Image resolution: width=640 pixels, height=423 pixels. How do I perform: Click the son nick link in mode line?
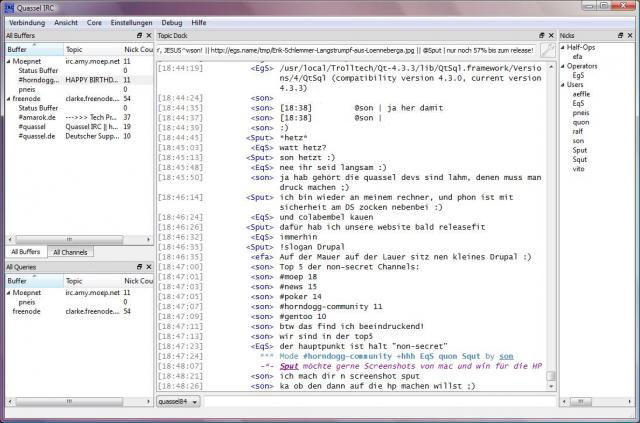[506, 356]
